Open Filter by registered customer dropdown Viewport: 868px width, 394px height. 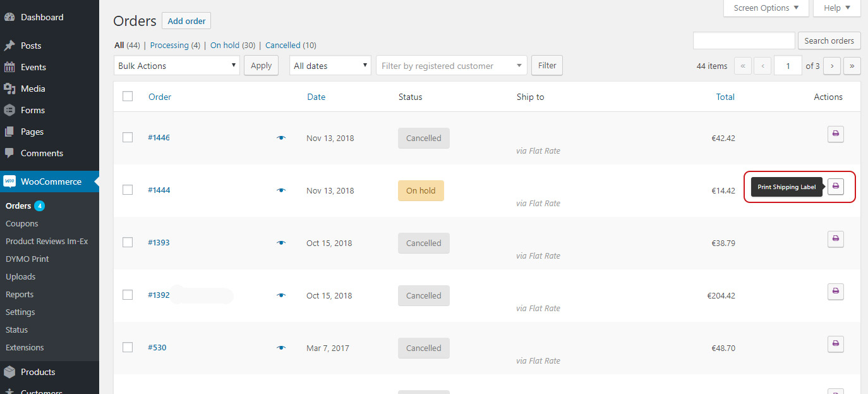(451, 66)
